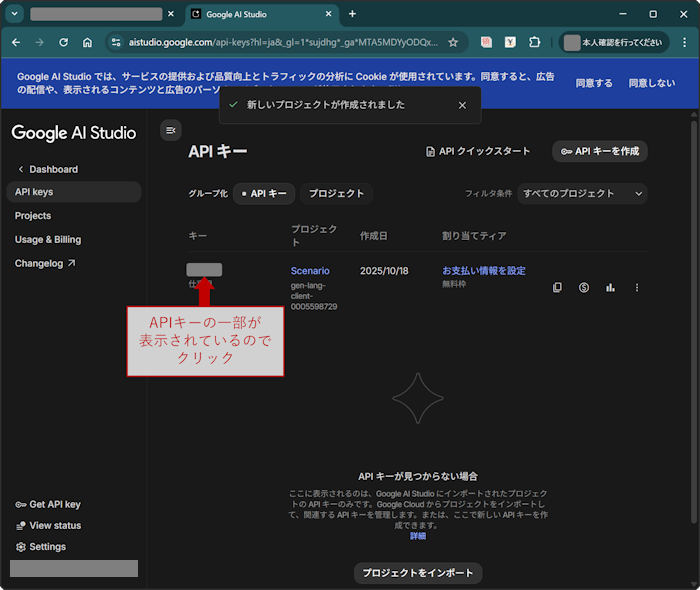Group by プロジェクト toggle
This screenshot has width=700, height=590.
coord(336,193)
